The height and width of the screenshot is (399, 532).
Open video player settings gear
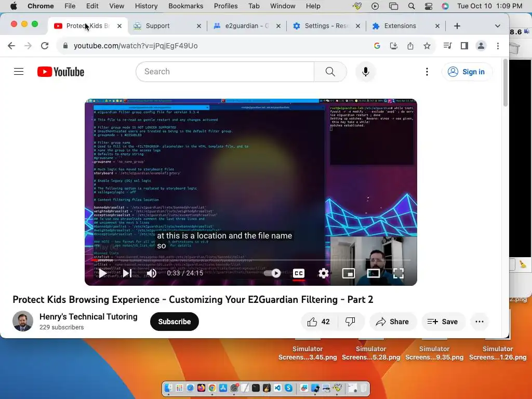click(323, 273)
